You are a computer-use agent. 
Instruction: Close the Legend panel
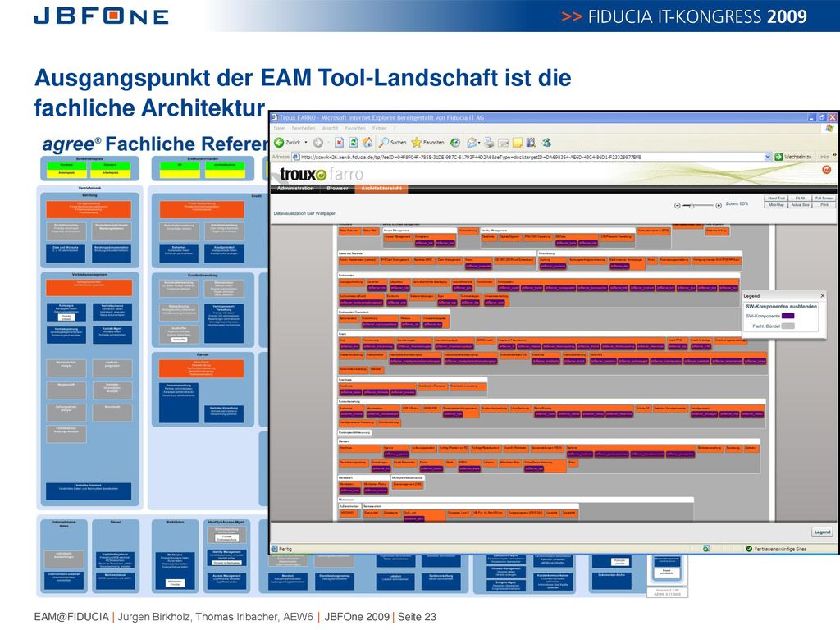822,295
